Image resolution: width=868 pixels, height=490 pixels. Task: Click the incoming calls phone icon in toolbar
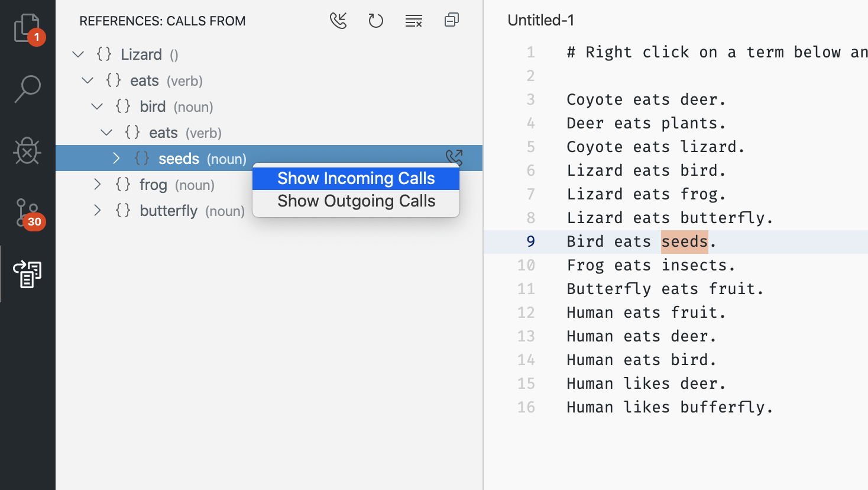point(338,20)
